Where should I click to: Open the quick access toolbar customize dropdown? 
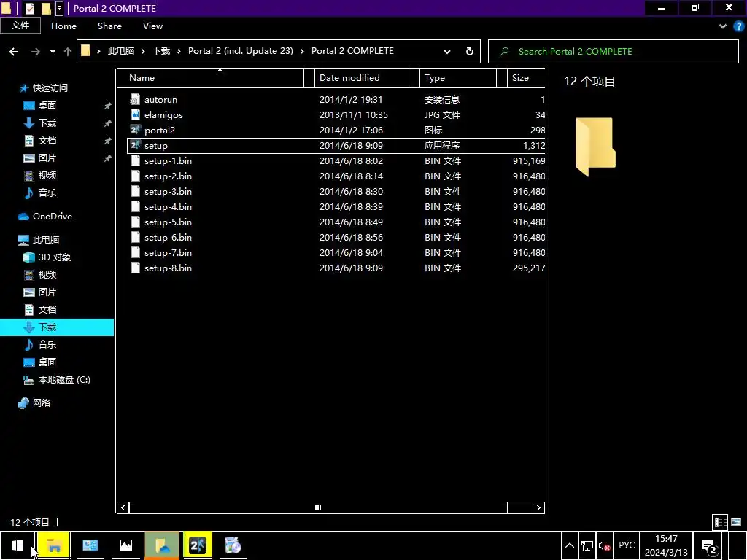(59, 8)
